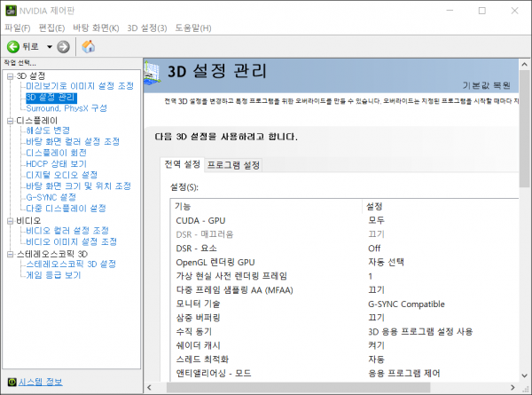Select 3D 설정 관리 in tree
Viewport: 532px width, 395px height.
pos(51,98)
